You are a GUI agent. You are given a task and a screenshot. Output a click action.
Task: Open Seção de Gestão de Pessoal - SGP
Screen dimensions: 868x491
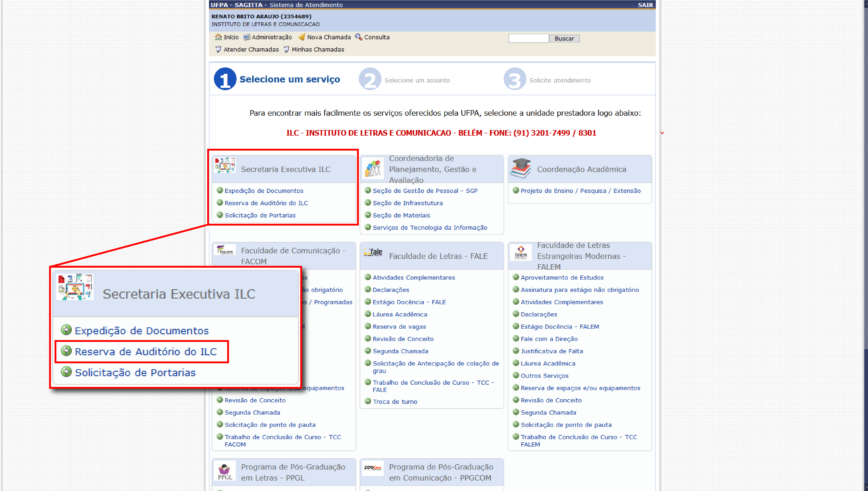pos(425,191)
